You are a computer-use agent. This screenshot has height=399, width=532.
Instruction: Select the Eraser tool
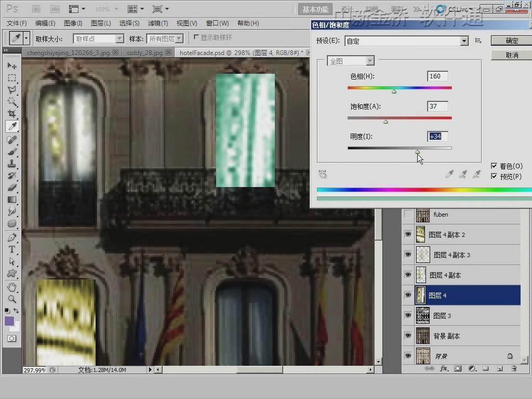[12, 187]
